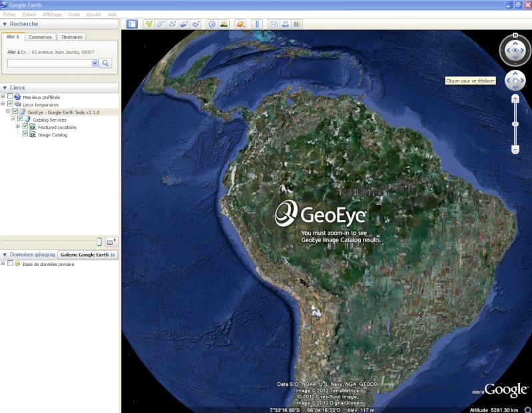Click the zoom out minus button
Screen dimensions: 532x413
[x=515, y=150]
